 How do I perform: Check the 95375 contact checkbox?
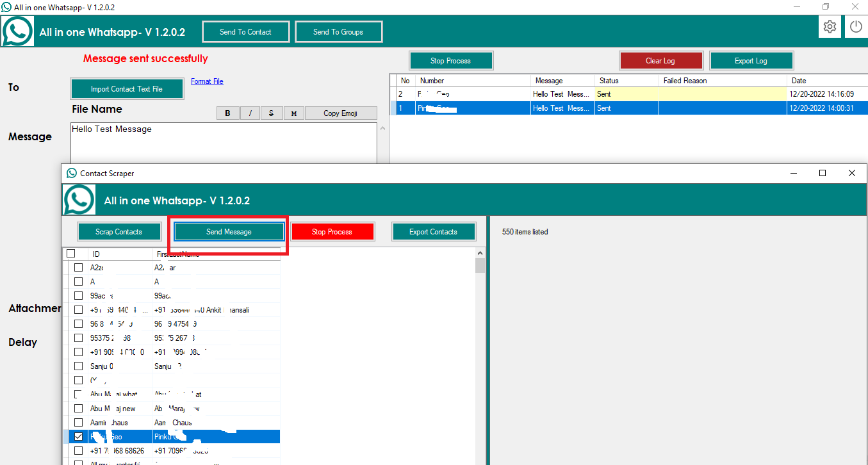[79, 338]
